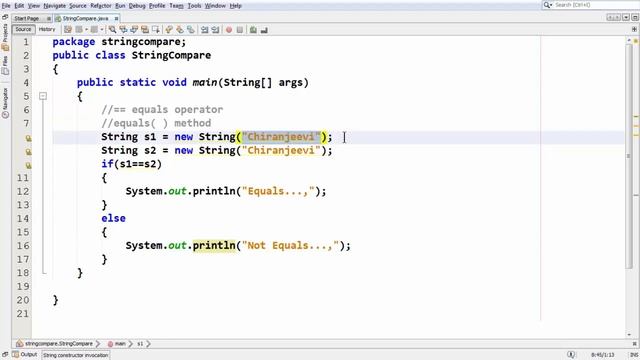This screenshot has height=360, width=640.
Task: Click the hint bulb on the if line
Action: coord(28,165)
